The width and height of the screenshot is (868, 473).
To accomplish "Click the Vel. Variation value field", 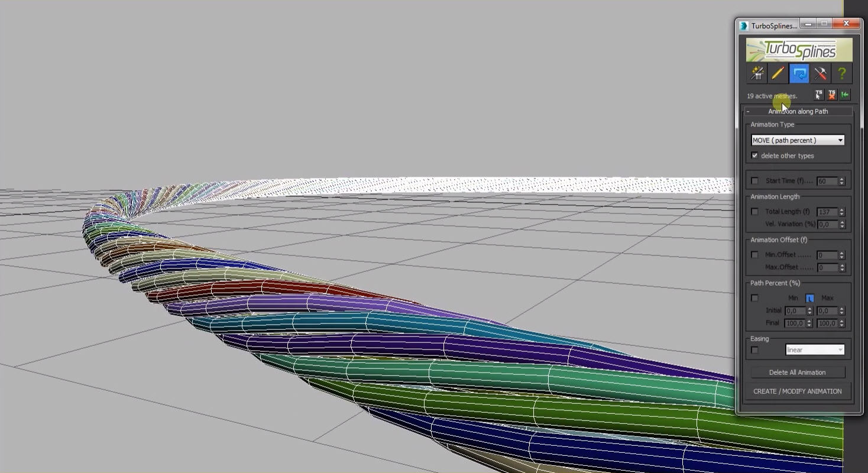I will [x=827, y=224].
